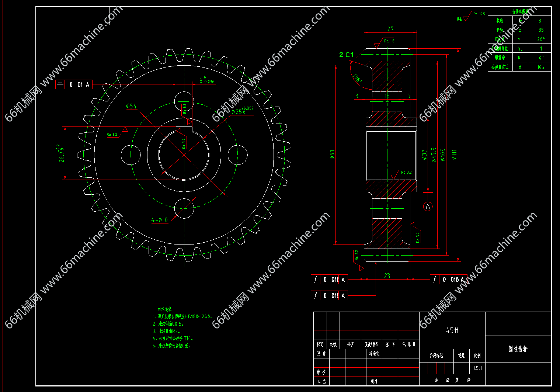Click the Ø91 diameter dimension

pos(332,155)
